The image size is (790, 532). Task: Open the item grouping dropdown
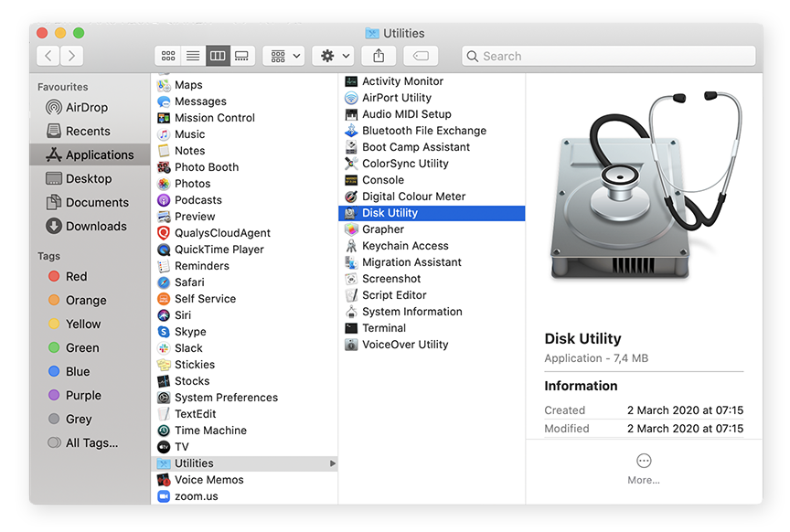283,55
